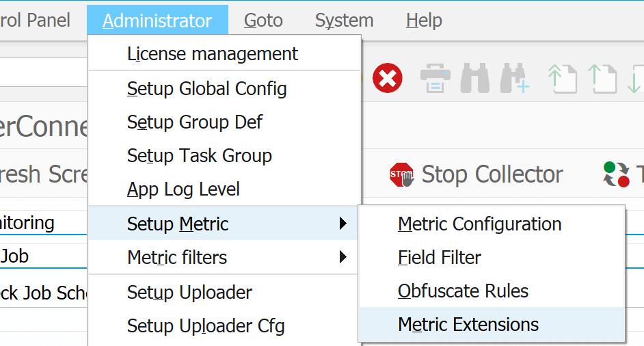644x346 pixels.
Task: Click the red Cancel X icon
Action: point(388,79)
